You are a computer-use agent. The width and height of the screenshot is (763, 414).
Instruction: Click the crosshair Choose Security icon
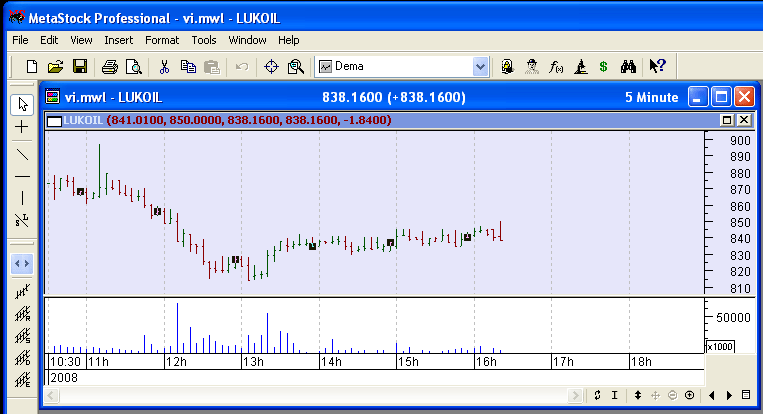(272, 67)
